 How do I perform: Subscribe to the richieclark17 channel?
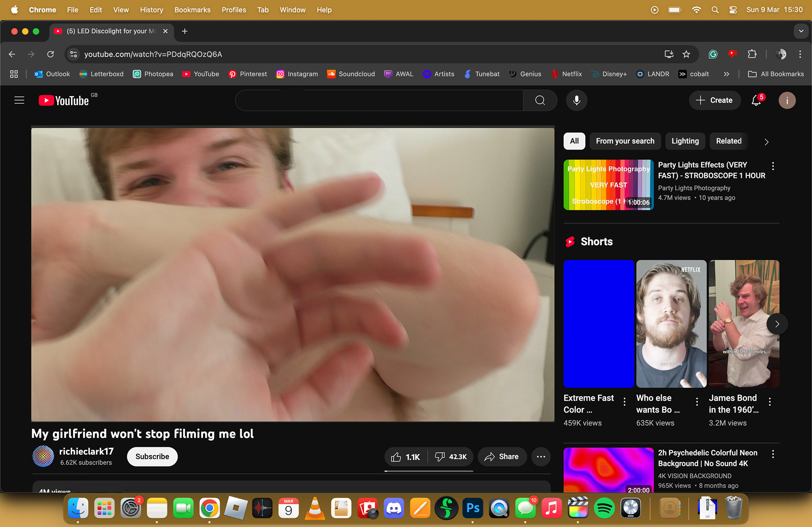click(152, 457)
